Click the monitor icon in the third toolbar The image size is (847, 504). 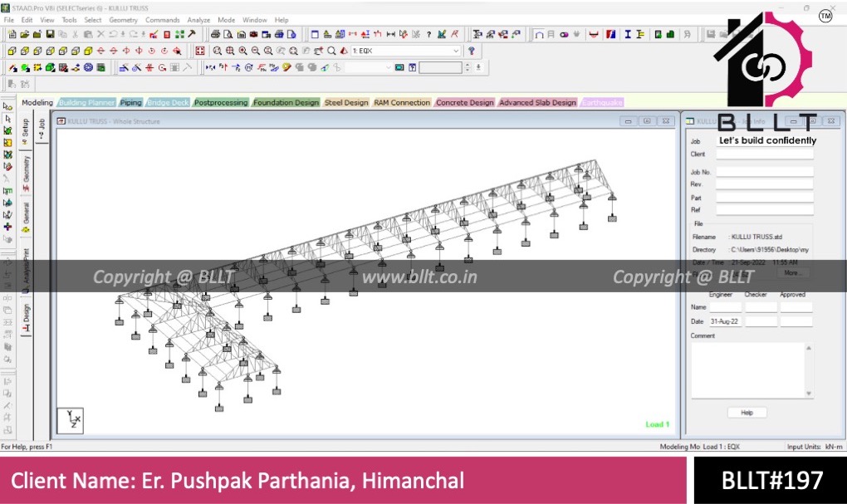pyautogui.click(x=399, y=67)
